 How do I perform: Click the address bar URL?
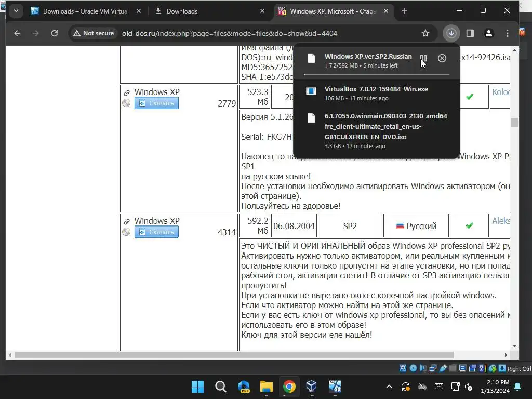click(230, 33)
